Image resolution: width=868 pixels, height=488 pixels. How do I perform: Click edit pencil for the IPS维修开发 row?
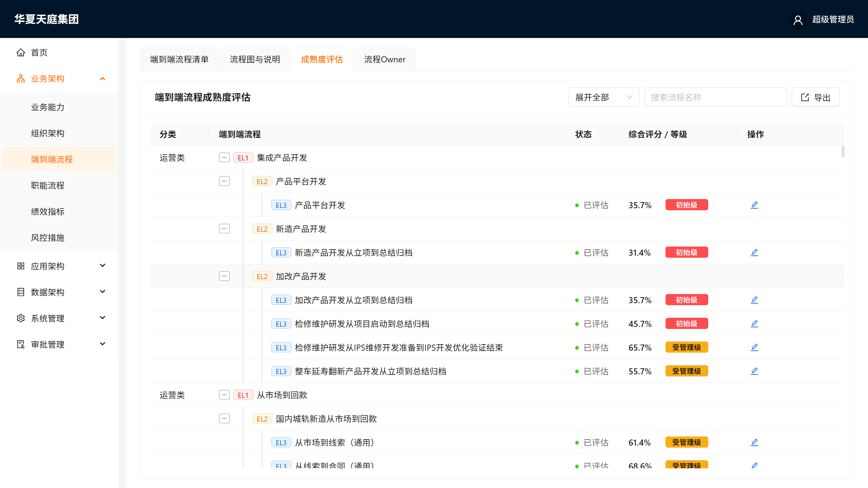754,347
